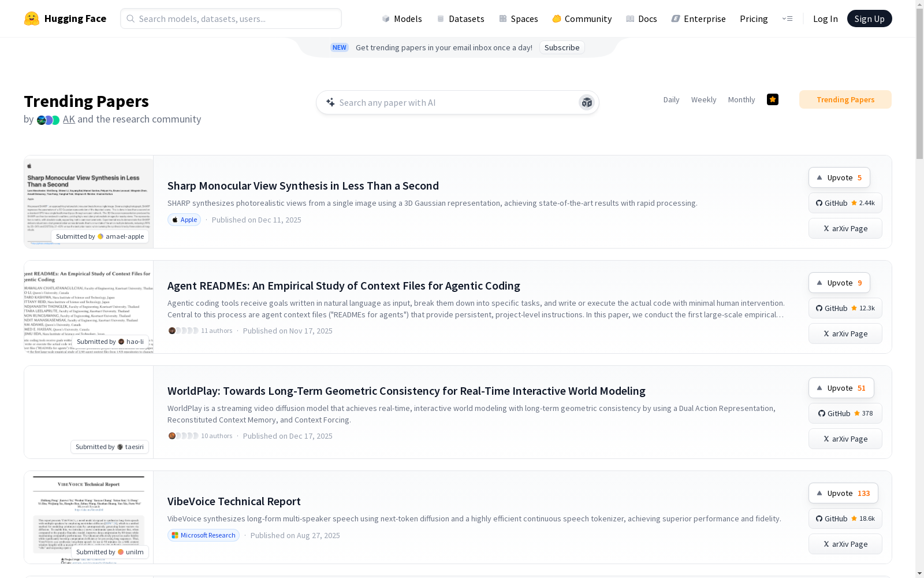Click the 'Published on Nov 17, 2025' text
This screenshot has width=924, height=578.
click(288, 331)
